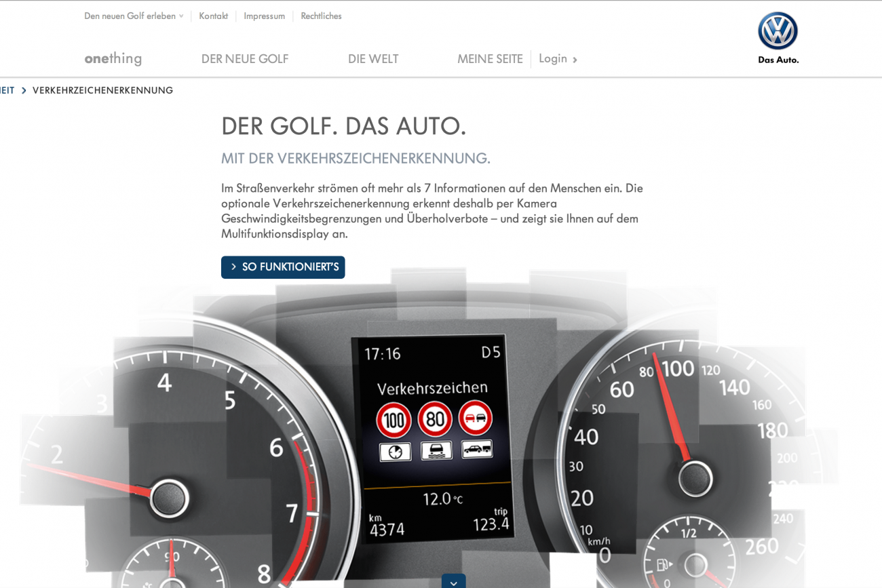This screenshot has width=882, height=588.
Task: Open the Rechtliches link
Action: (x=321, y=16)
